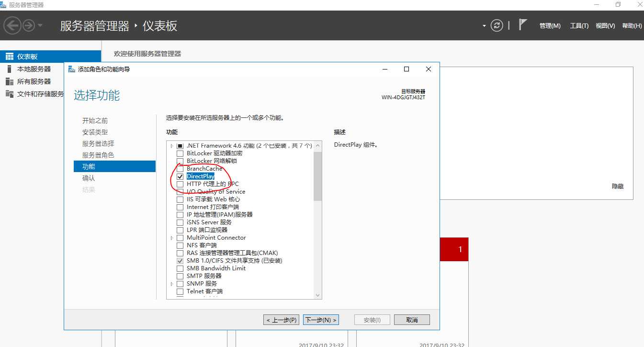
Task: Click the 仪表板 dashboard icon
Action: (x=9, y=57)
